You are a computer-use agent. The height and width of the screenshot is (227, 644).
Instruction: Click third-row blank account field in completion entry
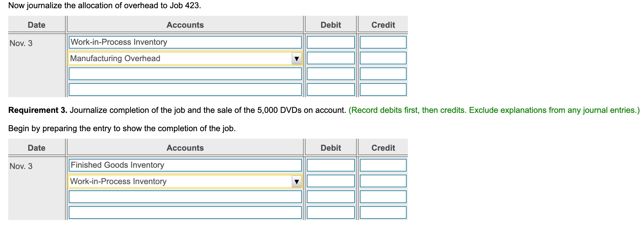coord(185,197)
